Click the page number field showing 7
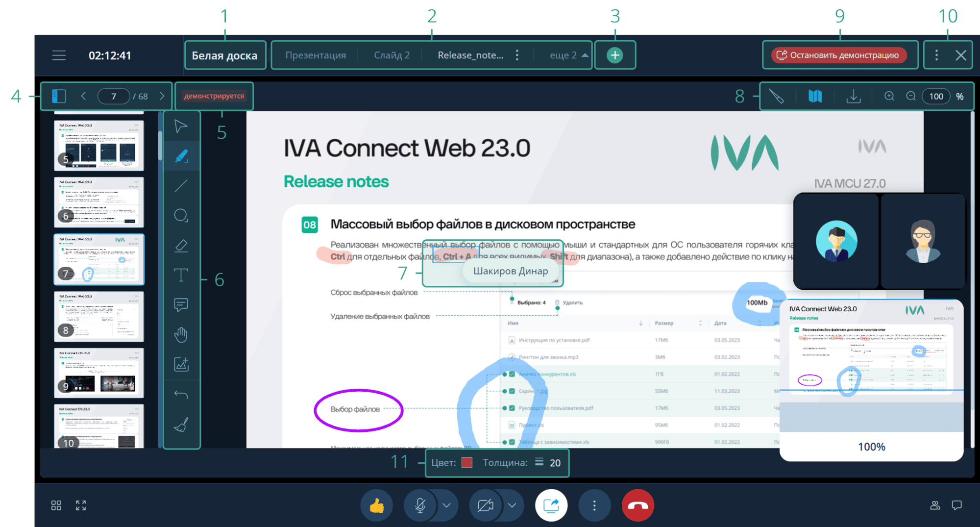 pos(114,96)
